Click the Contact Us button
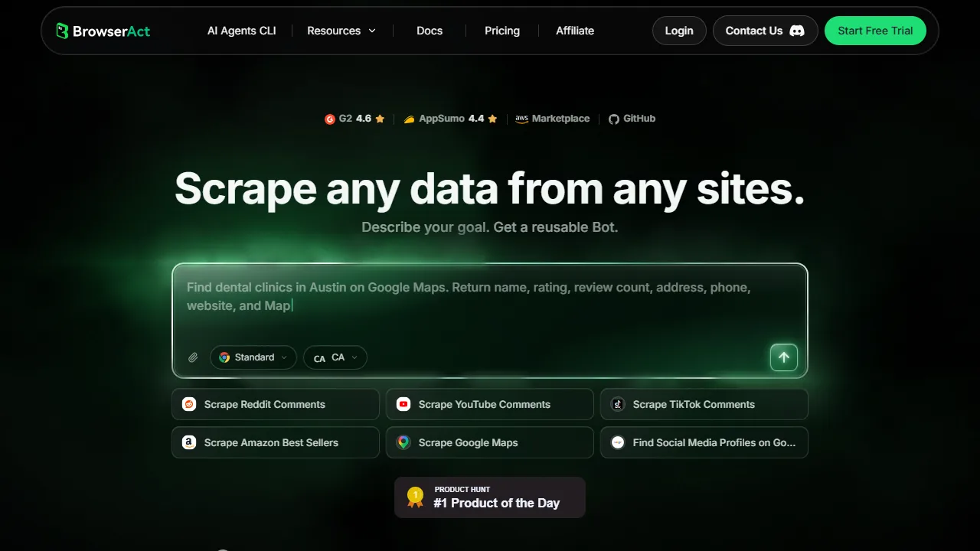 (x=765, y=31)
